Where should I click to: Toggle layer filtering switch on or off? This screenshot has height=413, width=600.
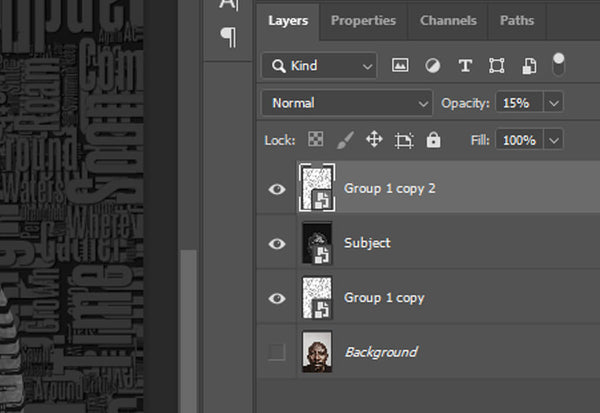tap(558, 64)
